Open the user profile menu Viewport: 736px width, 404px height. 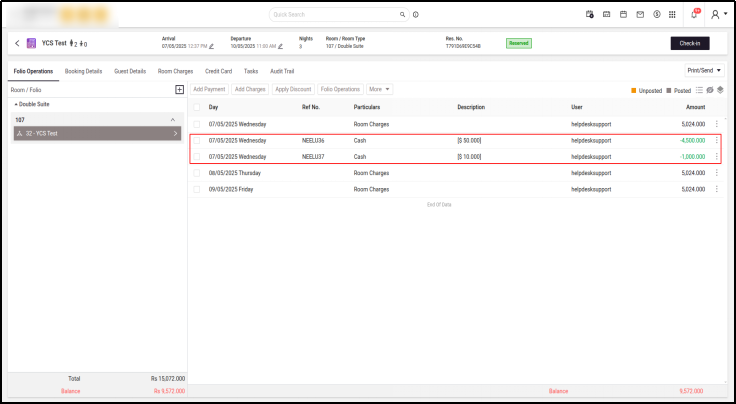pyautogui.click(x=719, y=15)
